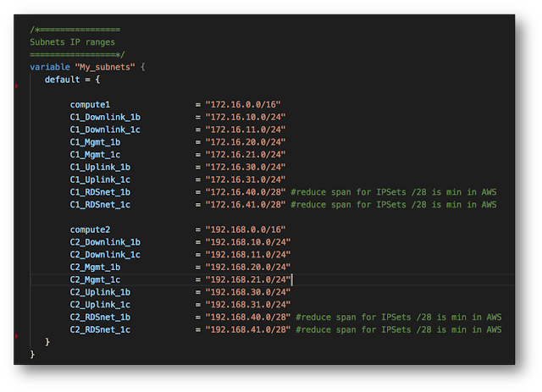Click the C2_Downlink_1c key

pyautogui.click(x=105, y=255)
